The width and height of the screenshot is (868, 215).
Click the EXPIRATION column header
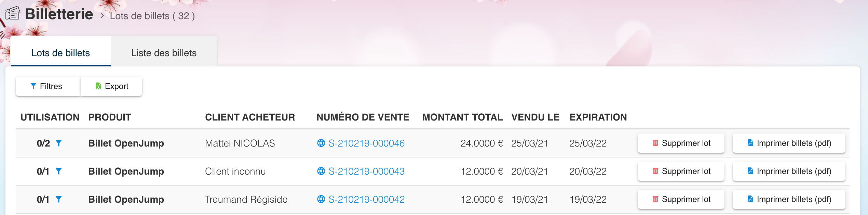598,117
